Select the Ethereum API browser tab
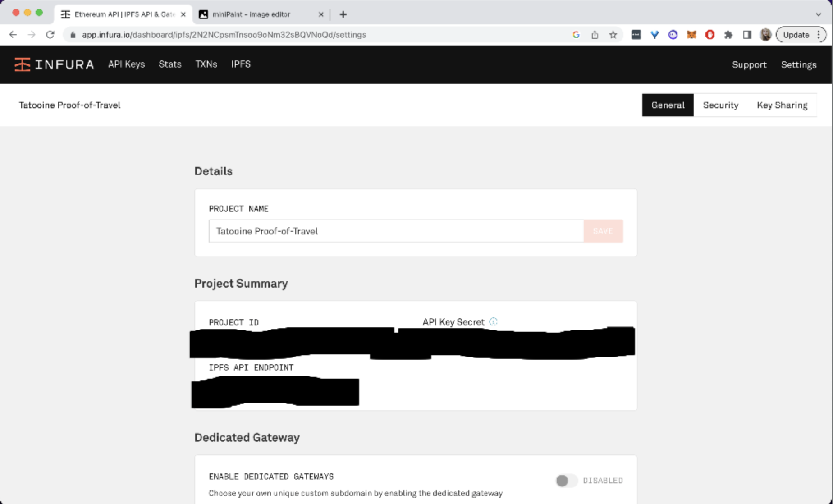Image resolution: width=833 pixels, height=504 pixels. pyautogui.click(x=123, y=14)
